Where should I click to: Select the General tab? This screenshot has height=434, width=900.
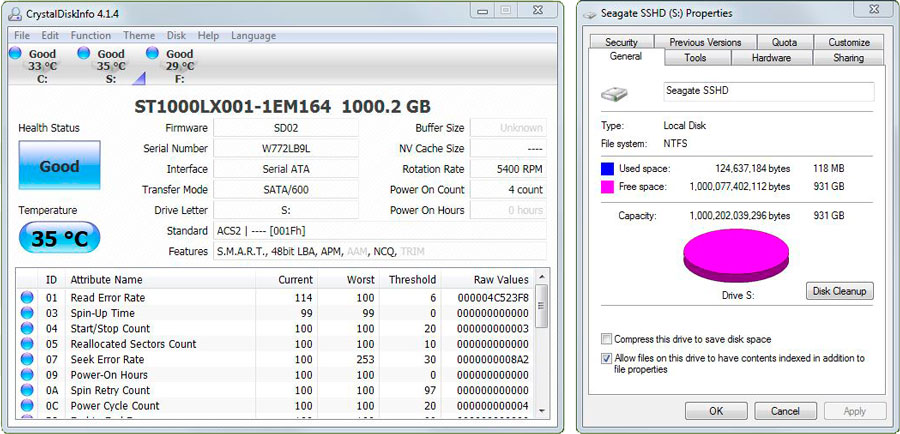(x=626, y=57)
